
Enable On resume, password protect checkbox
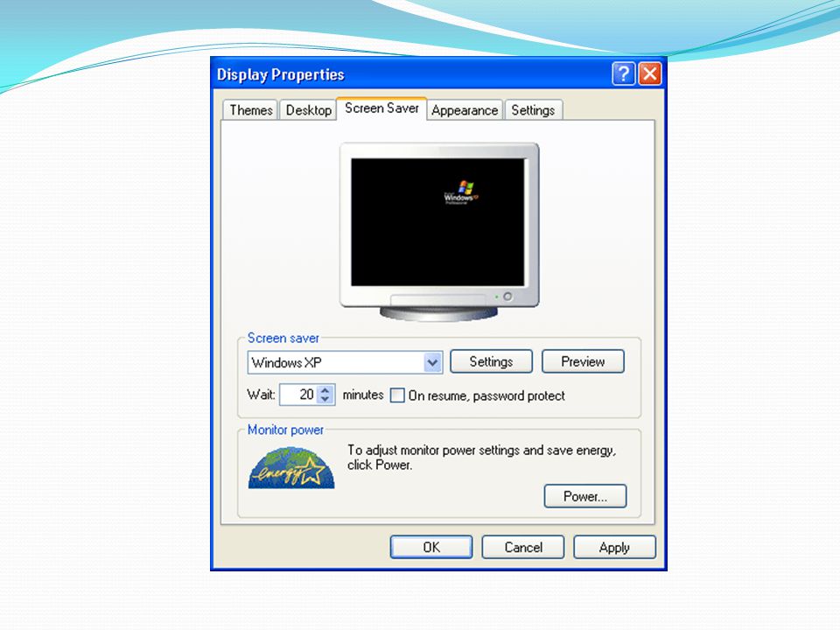(x=397, y=395)
